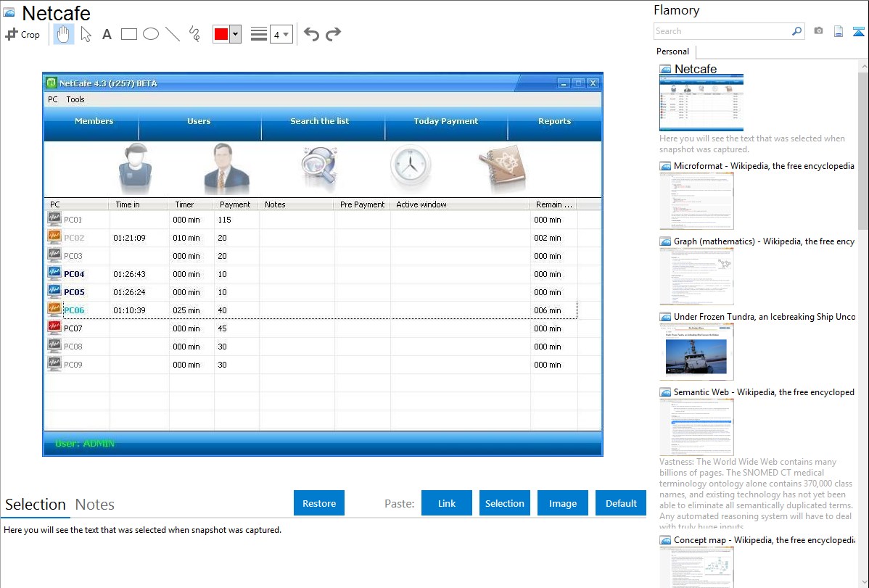Switch to the Notes tab
This screenshot has width=869, height=588.
(x=95, y=505)
